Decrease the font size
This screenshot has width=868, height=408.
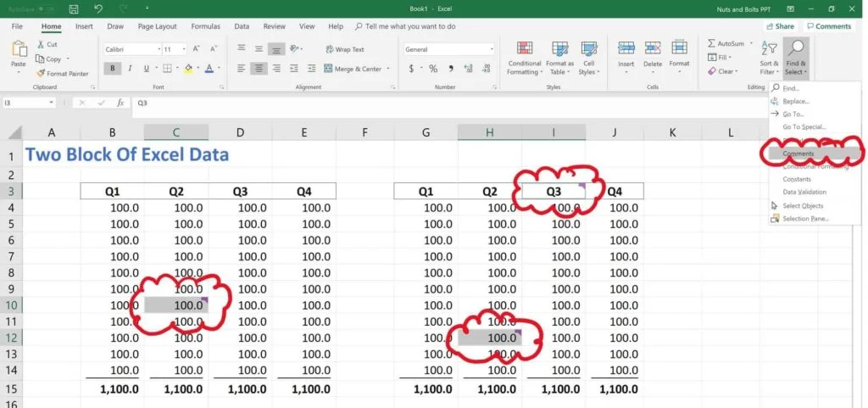click(x=214, y=49)
